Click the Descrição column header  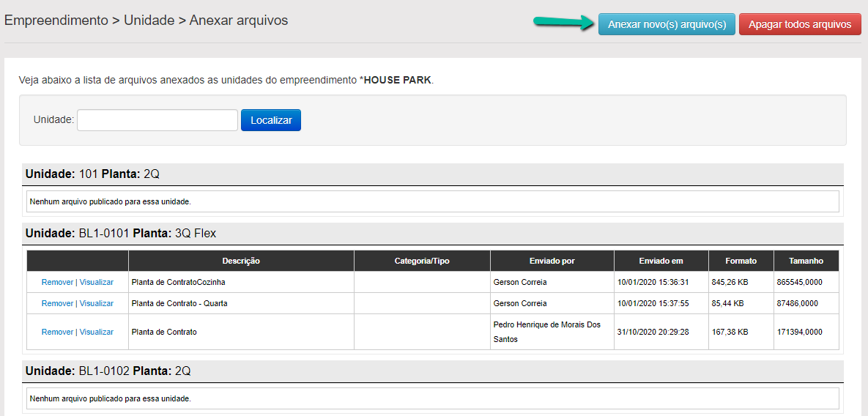(x=241, y=261)
